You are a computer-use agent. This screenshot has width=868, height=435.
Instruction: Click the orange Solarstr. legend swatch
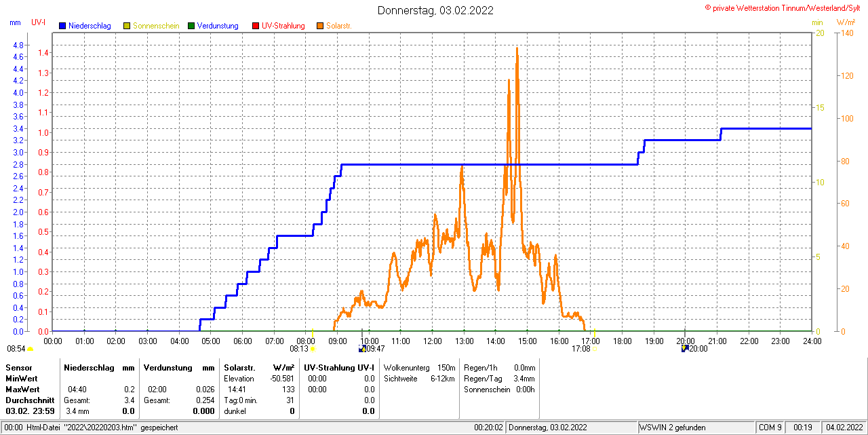tap(320, 26)
